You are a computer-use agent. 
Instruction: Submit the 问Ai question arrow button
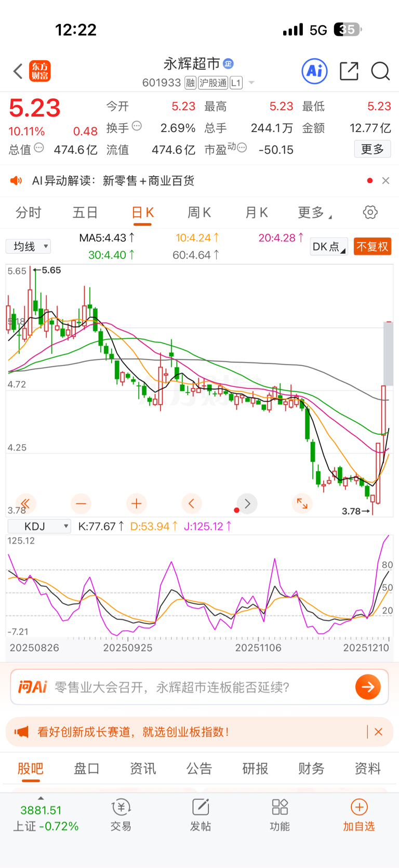pyautogui.click(x=368, y=687)
